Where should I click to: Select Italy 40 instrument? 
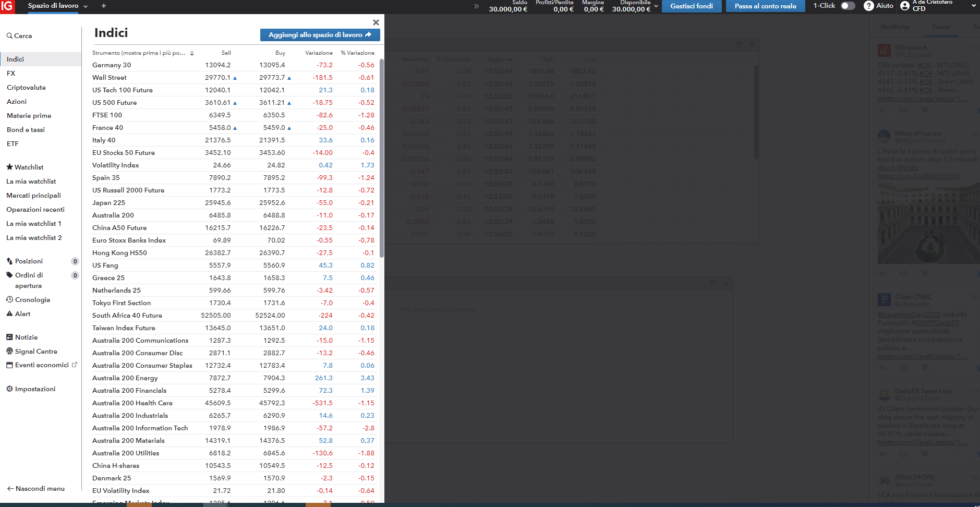tap(104, 140)
